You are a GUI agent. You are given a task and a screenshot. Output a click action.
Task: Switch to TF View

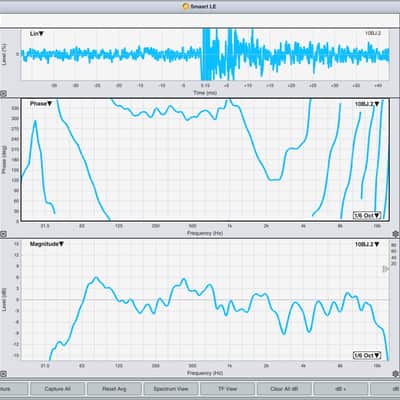pos(227,389)
